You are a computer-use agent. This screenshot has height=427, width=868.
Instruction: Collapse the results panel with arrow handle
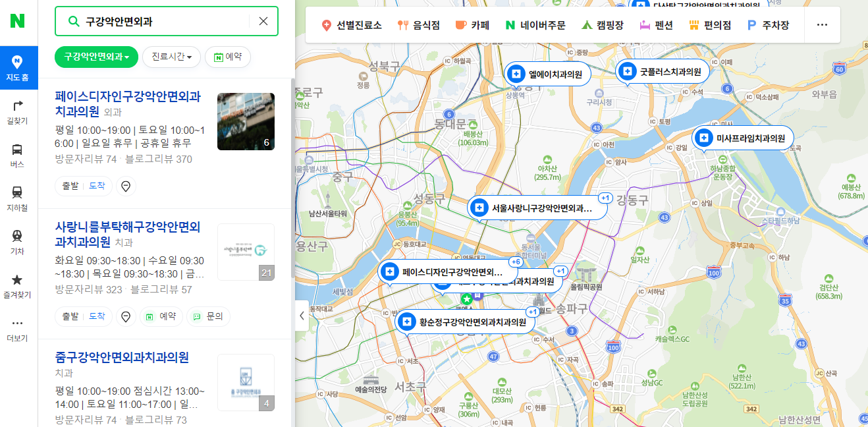pyautogui.click(x=302, y=316)
